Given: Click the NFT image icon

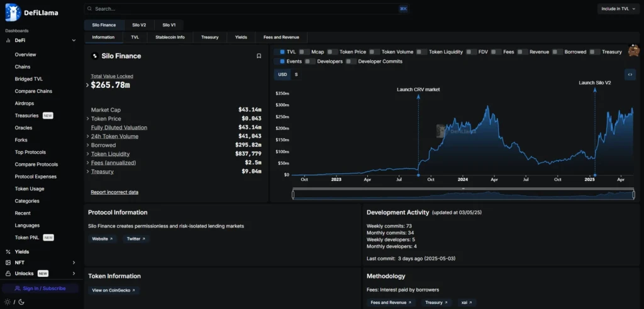Looking at the screenshot, I should [8, 263].
